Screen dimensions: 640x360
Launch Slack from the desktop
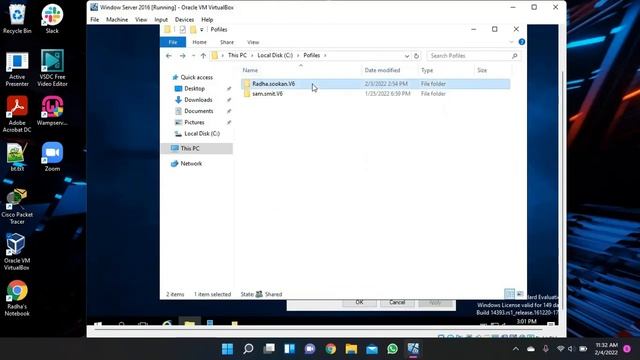click(52, 18)
